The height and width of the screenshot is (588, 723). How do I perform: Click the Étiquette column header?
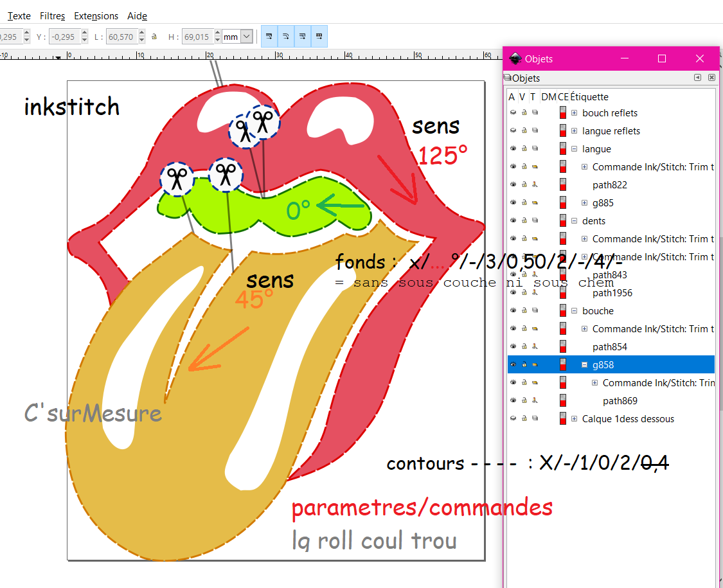pos(589,97)
